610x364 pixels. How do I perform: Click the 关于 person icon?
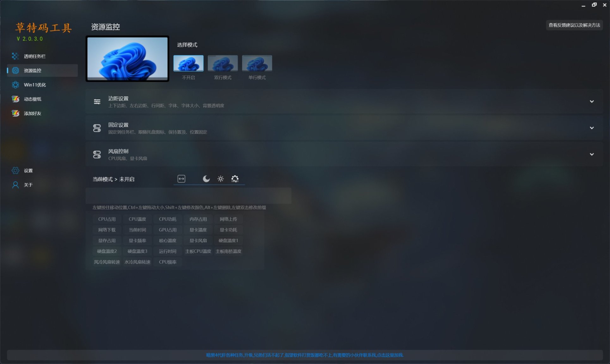tap(15, 185)
